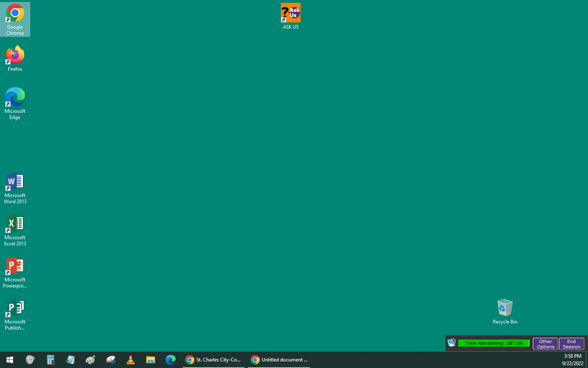This screenshot has width=588, height=368.
Task: Click the Time Remaining green bar
Action: [494, 343]
